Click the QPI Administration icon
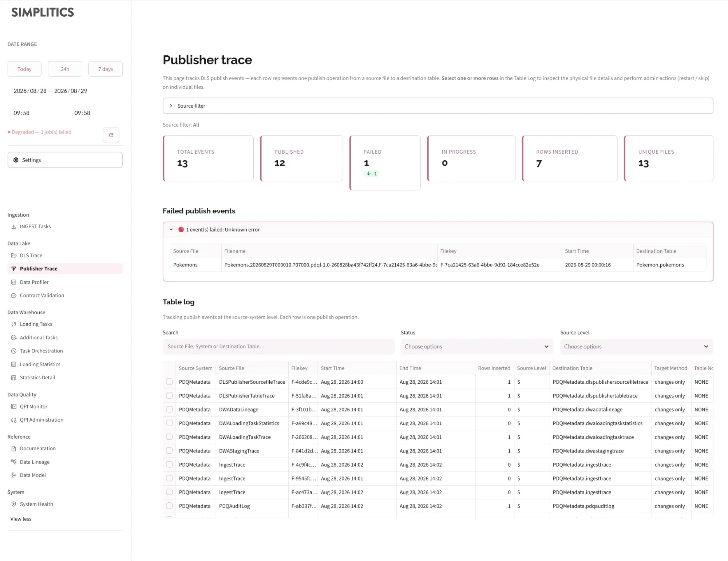This screenshot has height=561, width=728. 13,420
